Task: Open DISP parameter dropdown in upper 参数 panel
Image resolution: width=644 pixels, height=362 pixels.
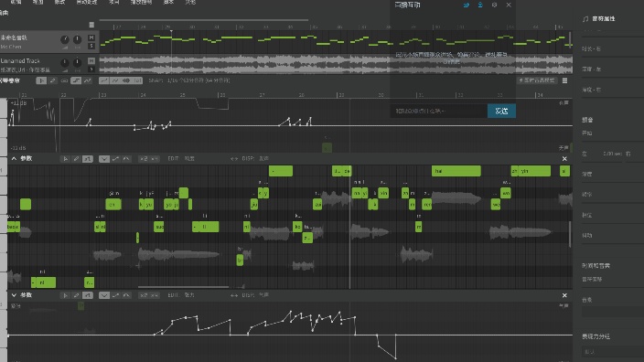Action: coord(255,158)
